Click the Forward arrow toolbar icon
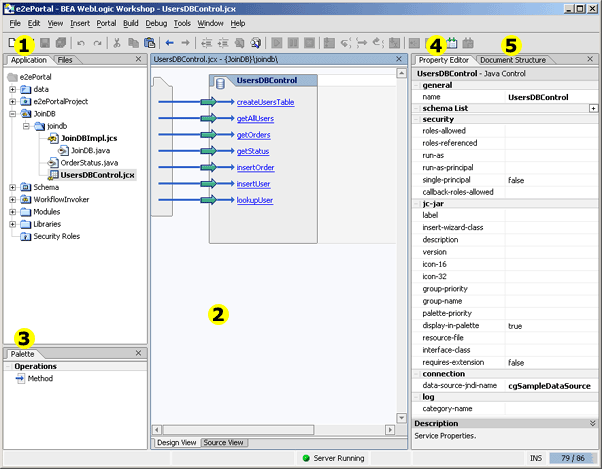602x470 pixels. point(185,43)
